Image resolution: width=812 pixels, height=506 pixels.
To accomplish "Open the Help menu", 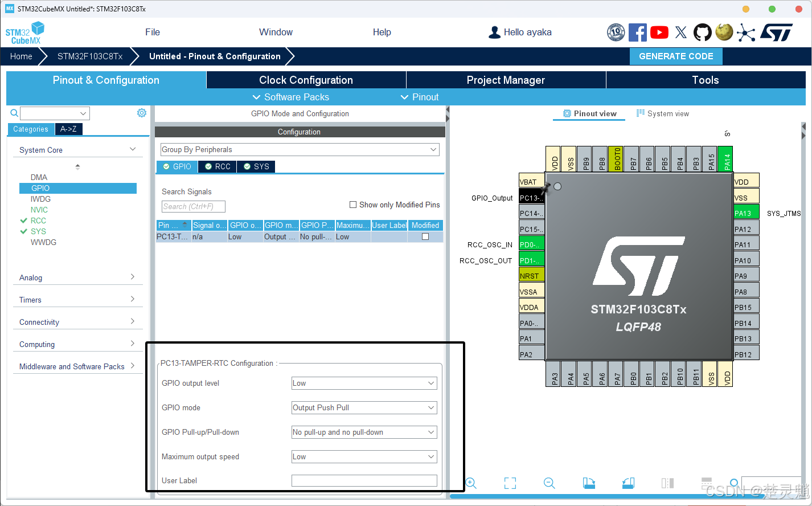I will tap(382, 32).
